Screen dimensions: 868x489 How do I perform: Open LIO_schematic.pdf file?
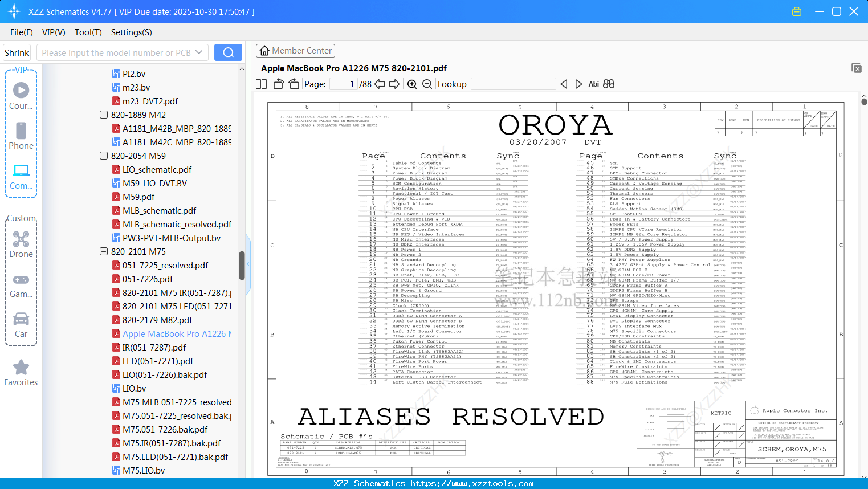point(157,169)
